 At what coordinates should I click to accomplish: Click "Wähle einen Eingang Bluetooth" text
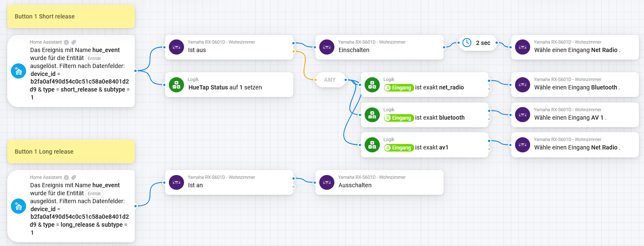pos(577,88)
